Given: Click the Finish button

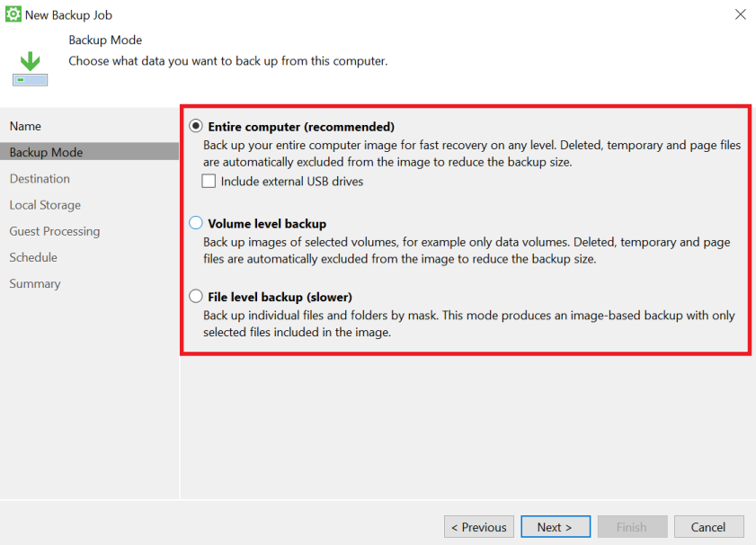Looking at the screenshot, I should [x=632, y=527].
